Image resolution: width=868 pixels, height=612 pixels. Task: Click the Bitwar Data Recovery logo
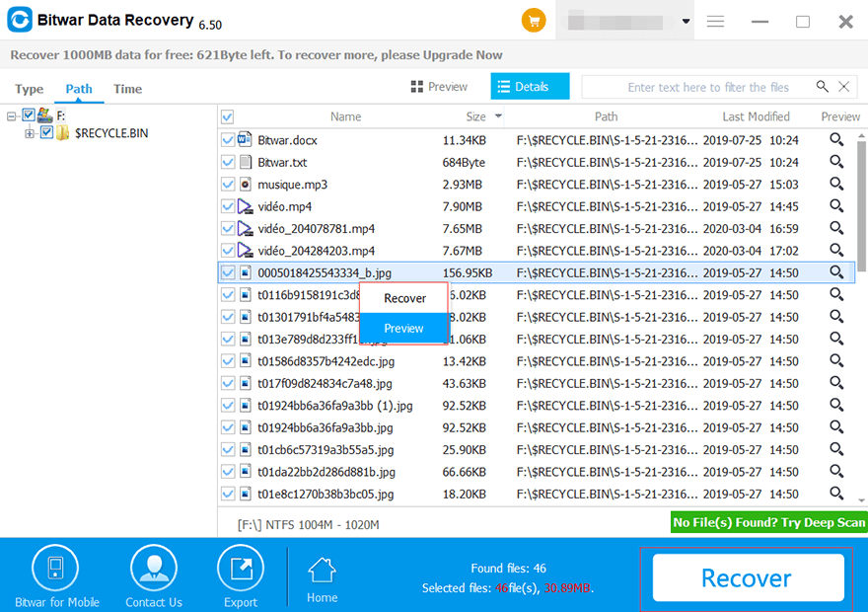(20, 20)
